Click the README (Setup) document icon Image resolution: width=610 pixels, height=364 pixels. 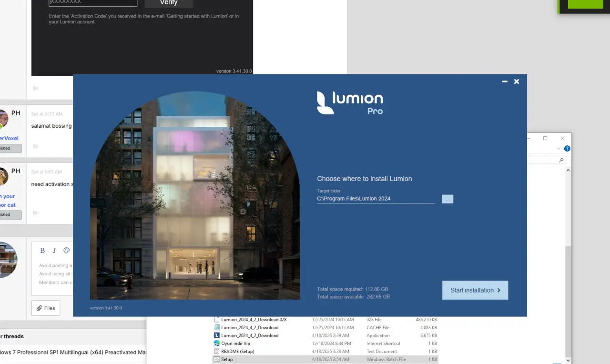pyautogui.click(x=217, y=351)
